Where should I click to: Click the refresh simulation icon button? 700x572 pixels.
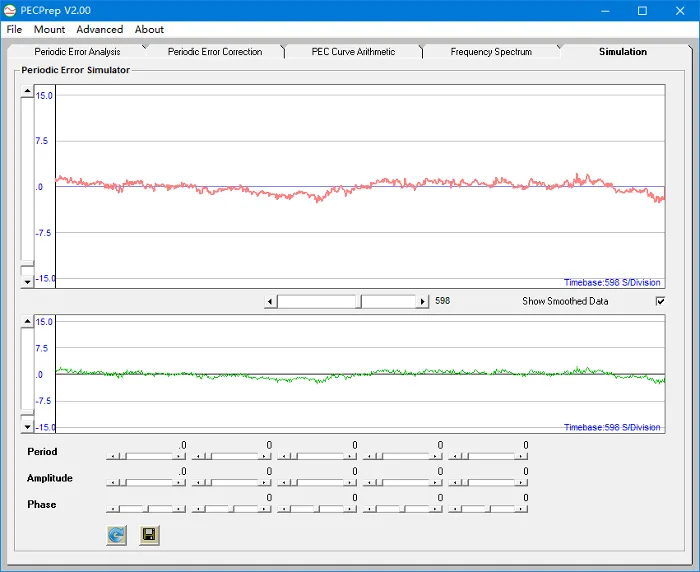click(117, 535)
